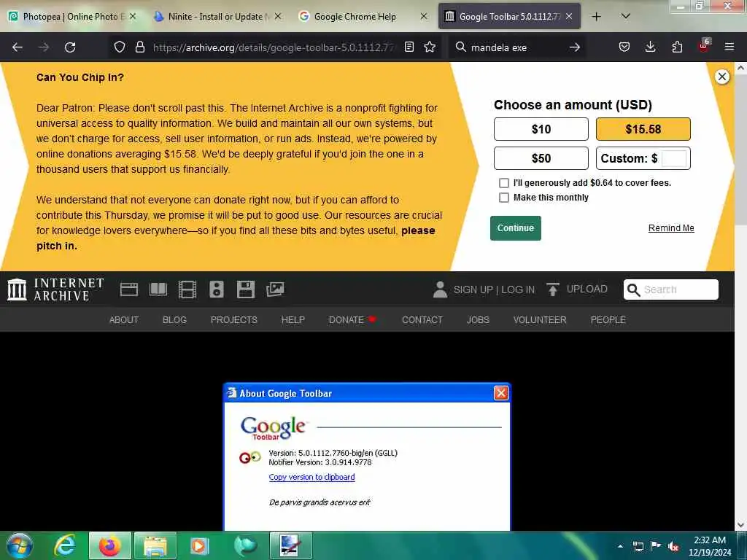Open VOLUNTEER in Archive navigation
Image resolution: width=747 pixels, height=560 pixels.
coord(540,320)
